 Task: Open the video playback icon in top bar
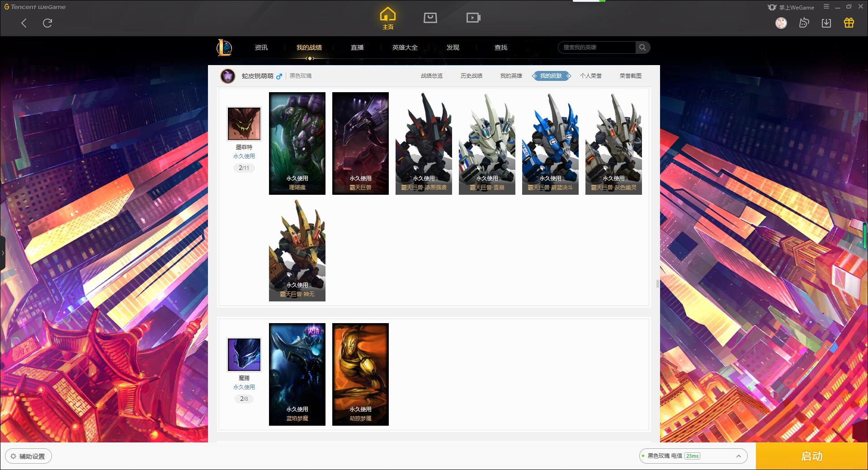click(x=473, y=18)
